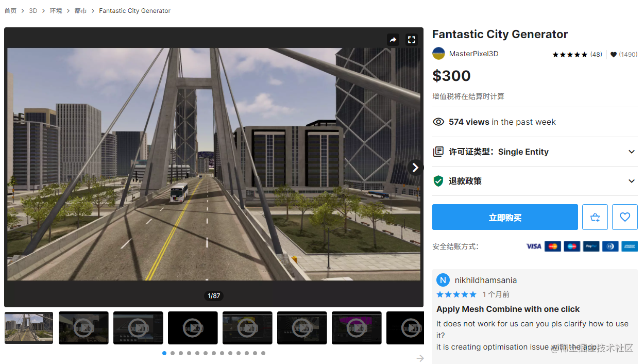This screenshot has height=364, width=644.
Task: Click the share icon above the preview image
Action: point(393,39)
